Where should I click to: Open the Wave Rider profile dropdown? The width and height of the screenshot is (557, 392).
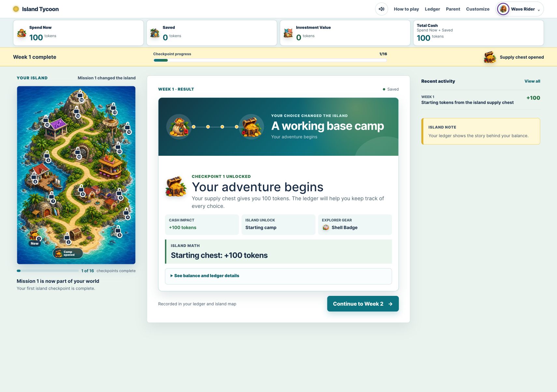point(520,9)
